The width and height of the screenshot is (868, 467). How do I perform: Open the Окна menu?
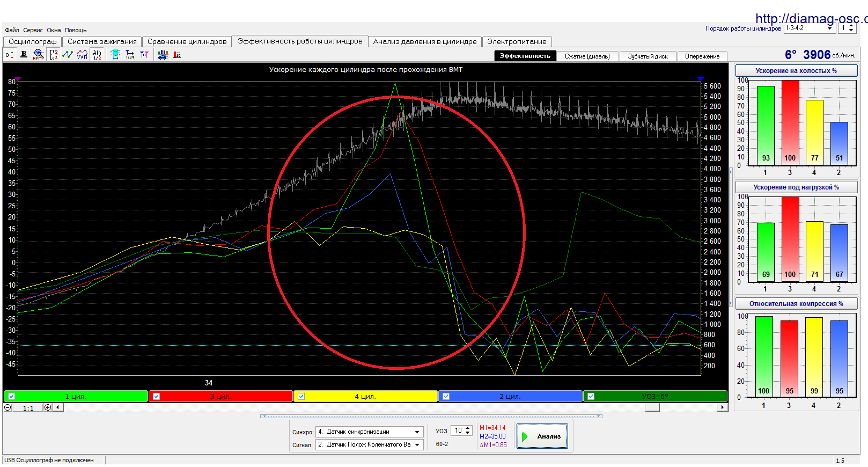(x=54, y=30)
